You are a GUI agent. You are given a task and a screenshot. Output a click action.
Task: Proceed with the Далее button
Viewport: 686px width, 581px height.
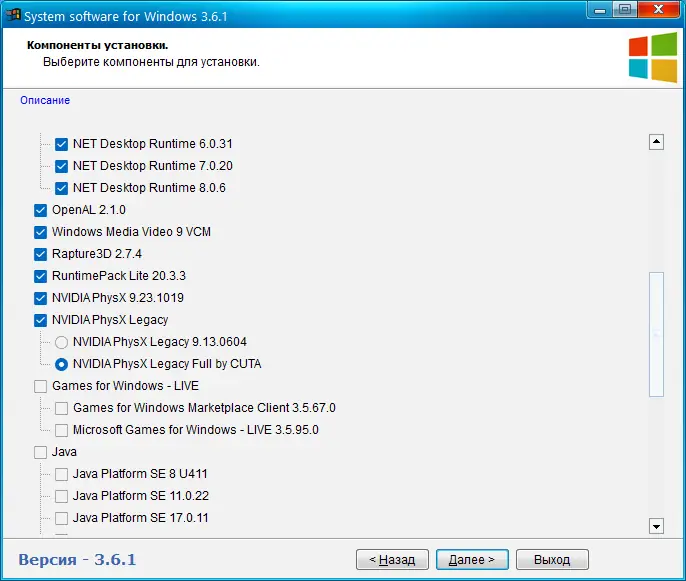coord(472,560)
